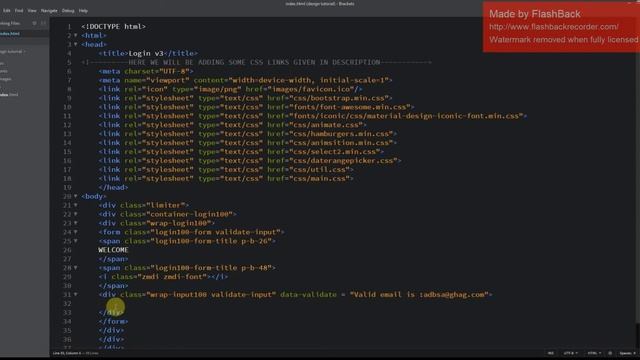Collapse the head tag fold on line 3

pos(76,44)
